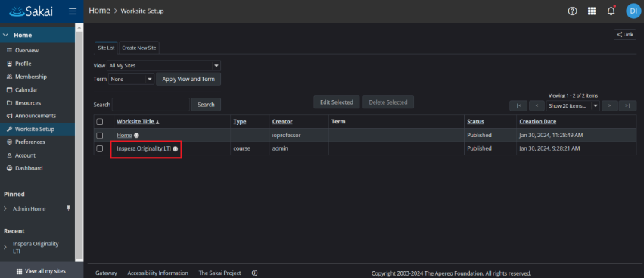Open the Show 20 items dropdown
The image size is (644, 278).
(x=573, y=106)
